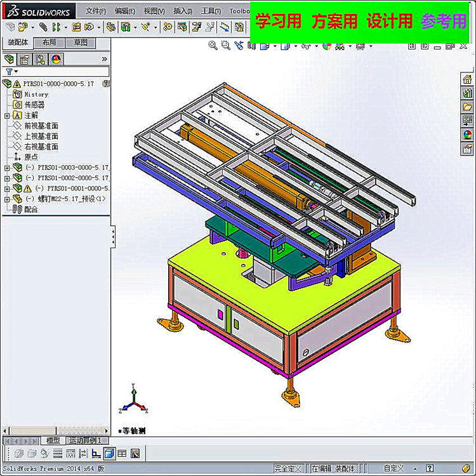
Task: Switch to the 草图 tab
Action: [x=81, y=43]
